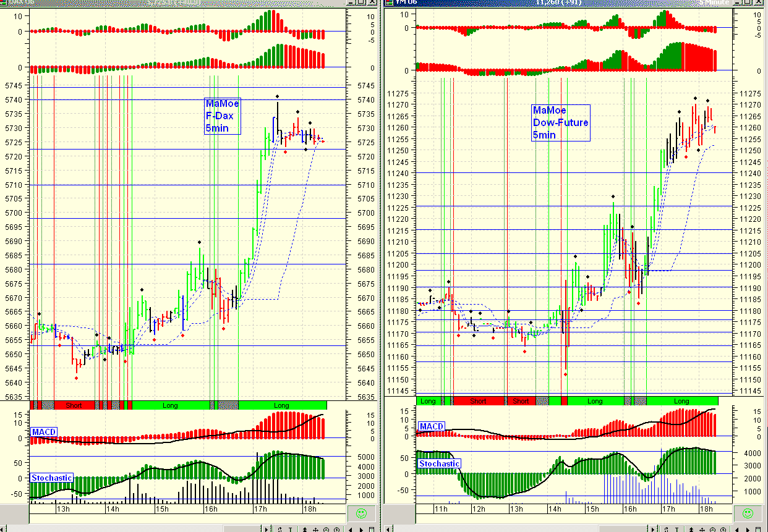Select the pan tool (four-way arrow) below F-Dax chart
The image size is (768, 532).
[x=315, y=528]
